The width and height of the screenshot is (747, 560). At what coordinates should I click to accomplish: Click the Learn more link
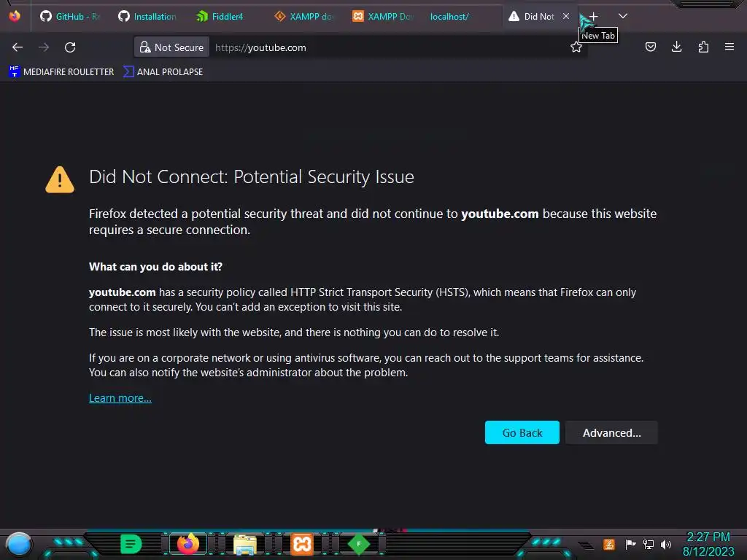120,398
